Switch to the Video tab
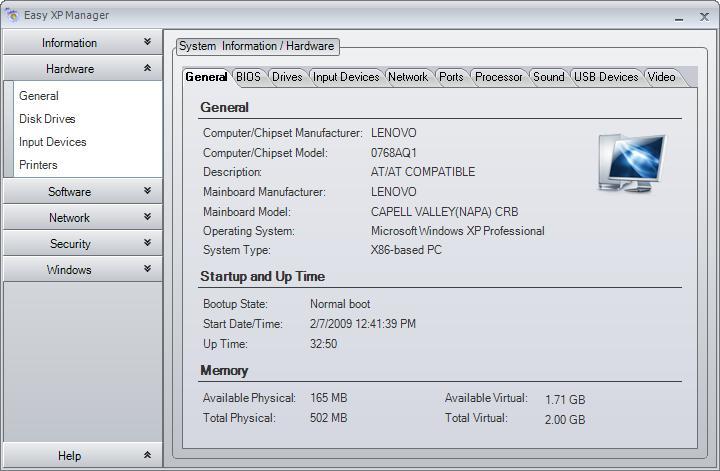The image size is (720, 471). (661, 77)
